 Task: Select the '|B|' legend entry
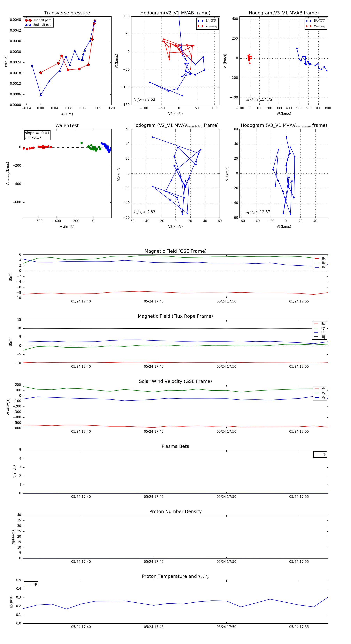click(320, 337)
